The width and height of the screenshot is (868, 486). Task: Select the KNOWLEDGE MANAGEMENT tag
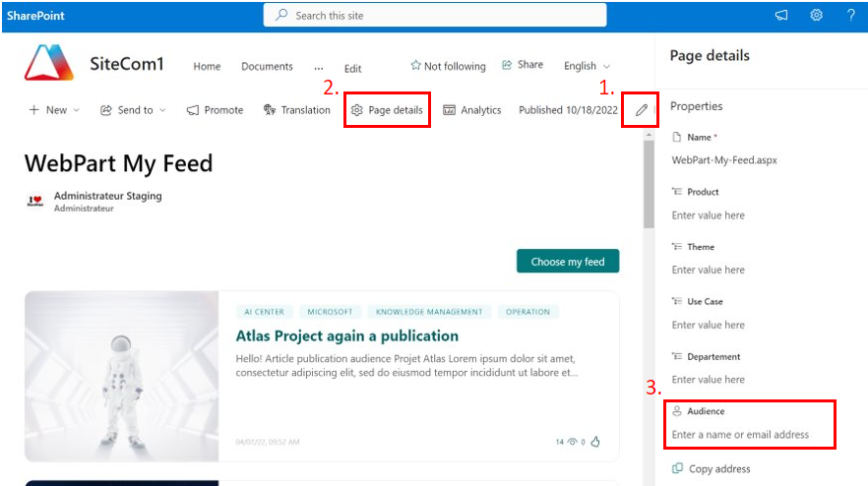pyautogui.click(x=429, y=312)
